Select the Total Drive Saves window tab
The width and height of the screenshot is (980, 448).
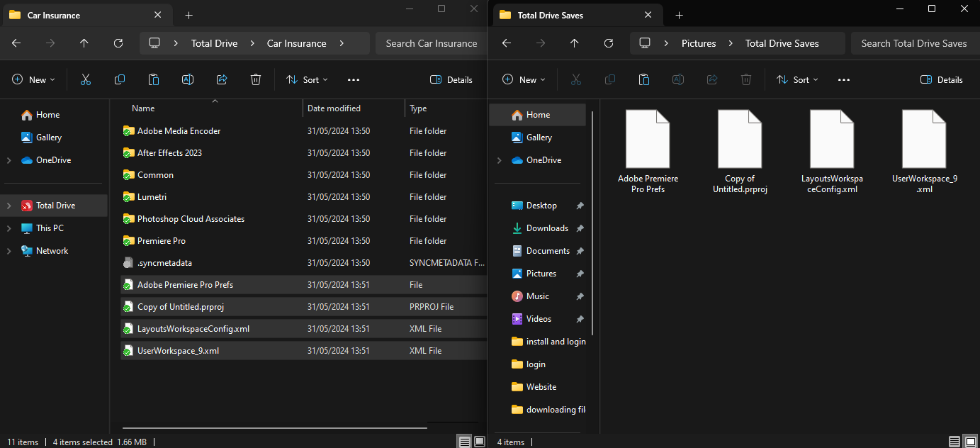click(577, 15)
